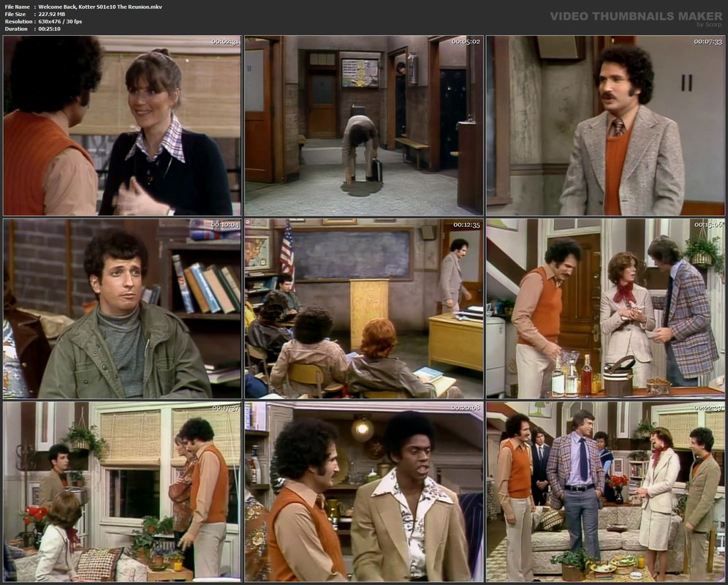The image size is (728, 585).
Task: Click the timestamp '00:20:08'
Action: (466, 407)
